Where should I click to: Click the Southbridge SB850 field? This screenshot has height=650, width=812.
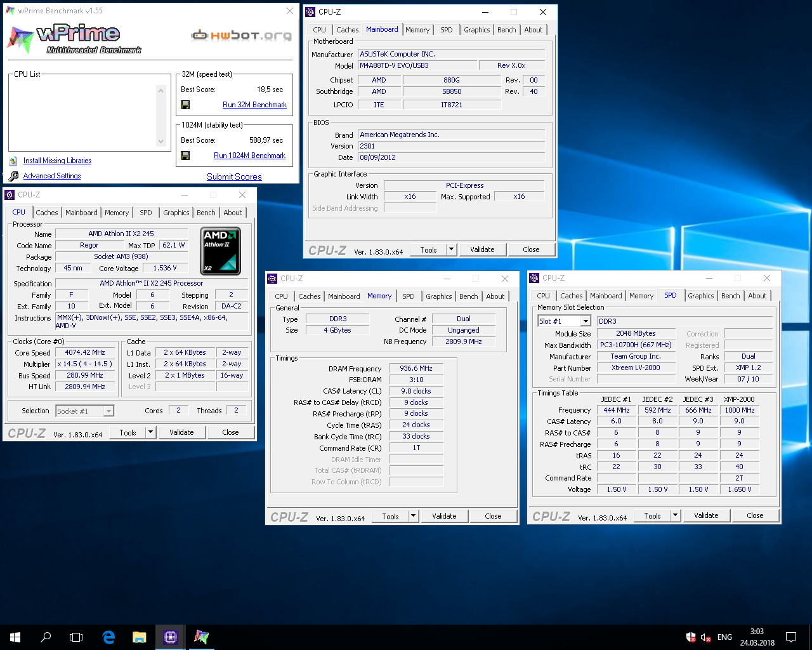[452, 91]
